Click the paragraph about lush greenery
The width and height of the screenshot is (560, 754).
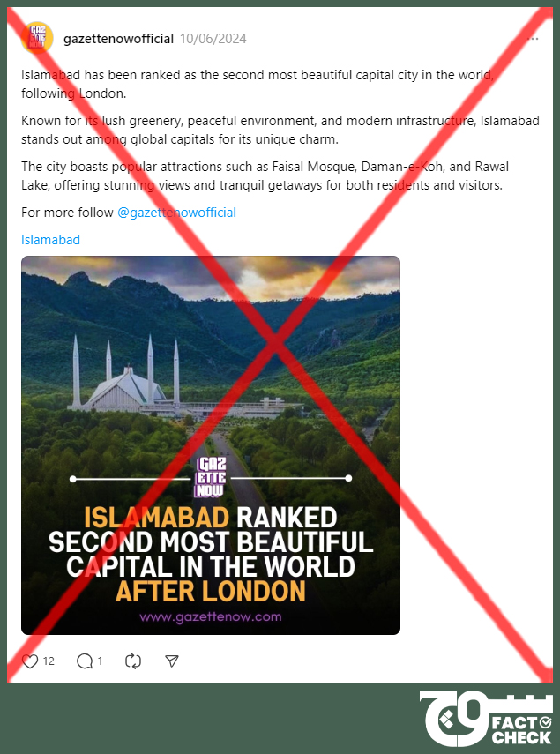(280, 130)
